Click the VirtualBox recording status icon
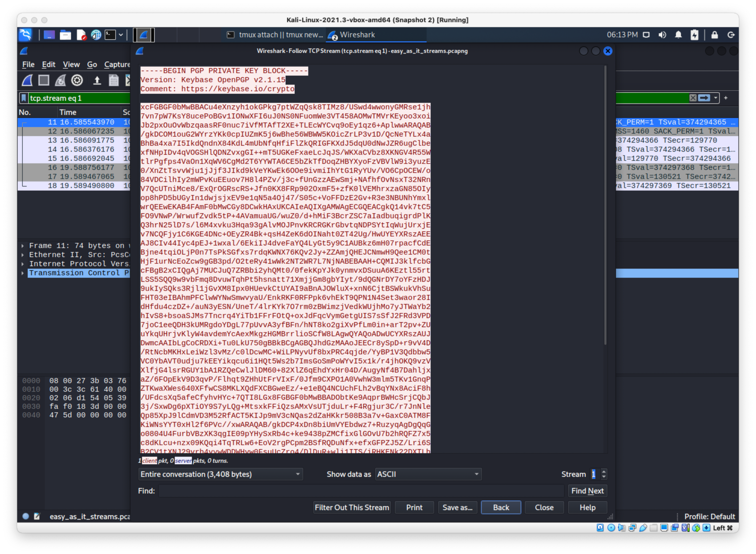Image resolution: width=756 pixels, height=554 pixels. point(675,528)
